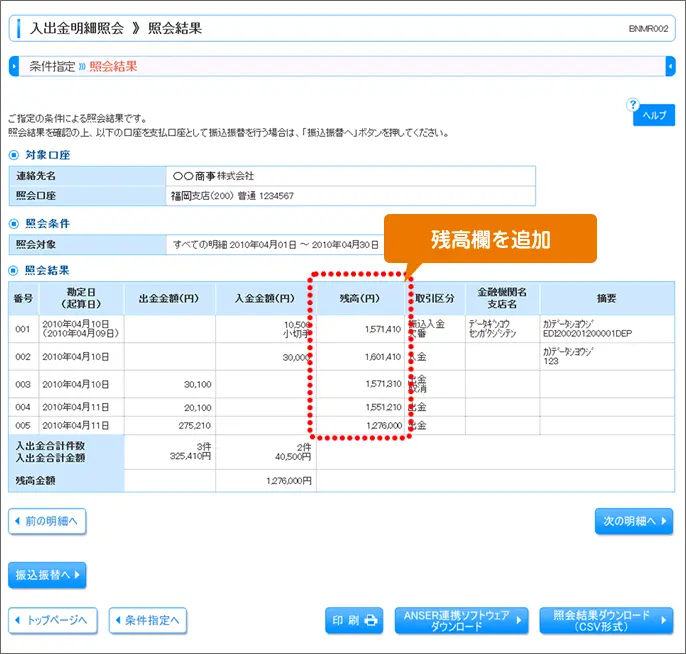The width and height of the screenshot is (686, 654).
Task: Download ANSER連携ソフトウェア file
Action: (x=462, y=620)
